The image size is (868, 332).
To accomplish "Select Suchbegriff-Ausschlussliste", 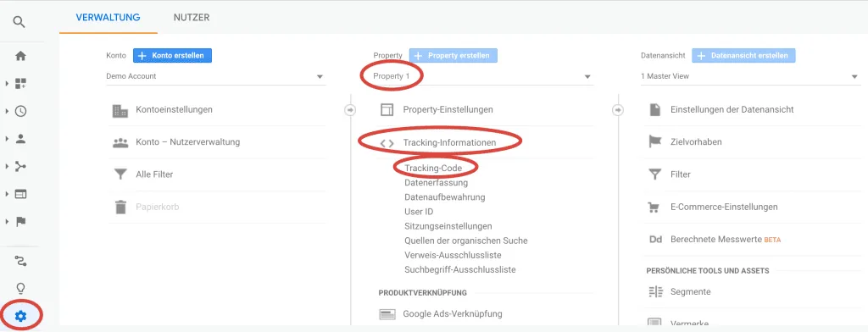I will [460, 270].
